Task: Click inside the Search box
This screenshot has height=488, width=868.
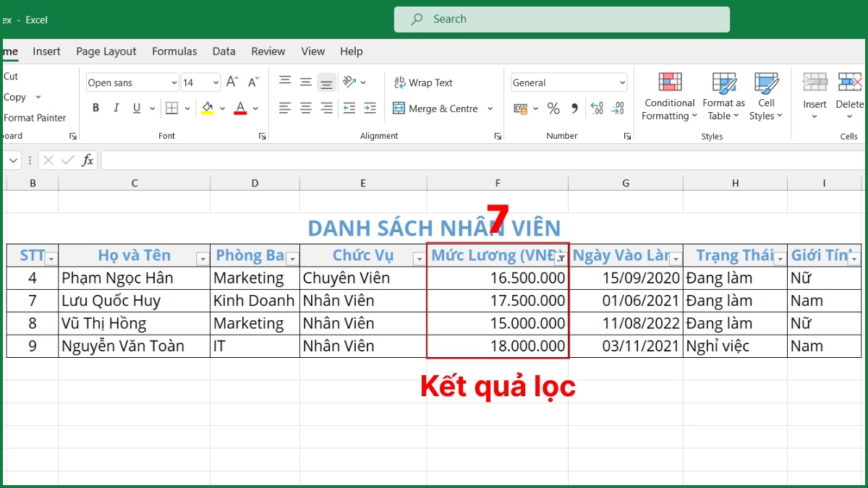Action: (561, 19)
